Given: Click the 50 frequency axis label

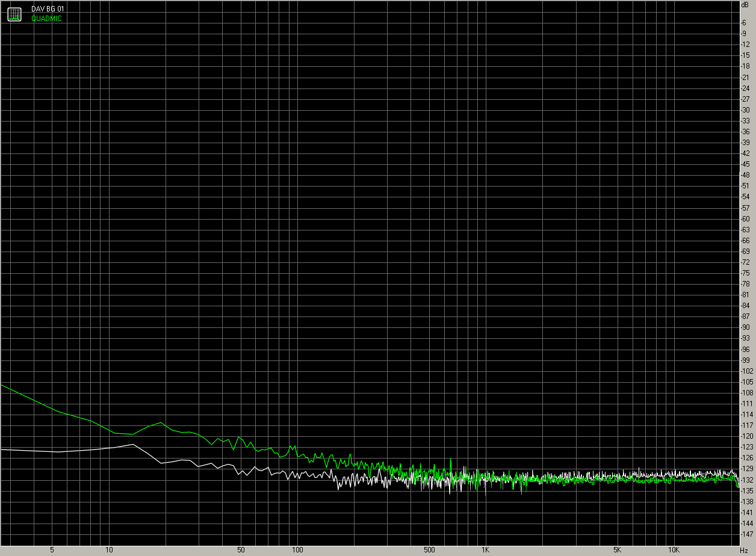Looking at the screenshot, I should click(x=241, y=551).
